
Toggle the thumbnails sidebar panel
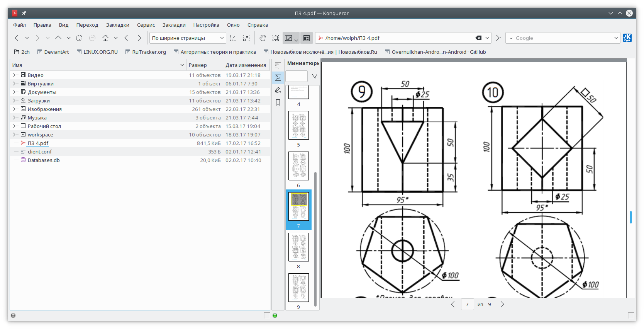pos(278,78)
